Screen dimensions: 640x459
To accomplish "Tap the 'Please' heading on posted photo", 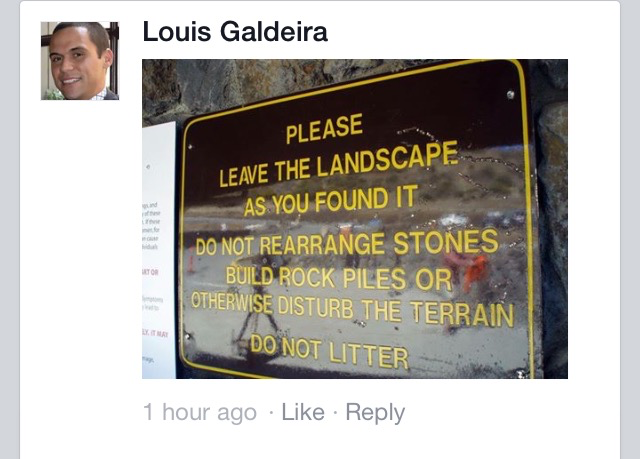I will 324,129.
